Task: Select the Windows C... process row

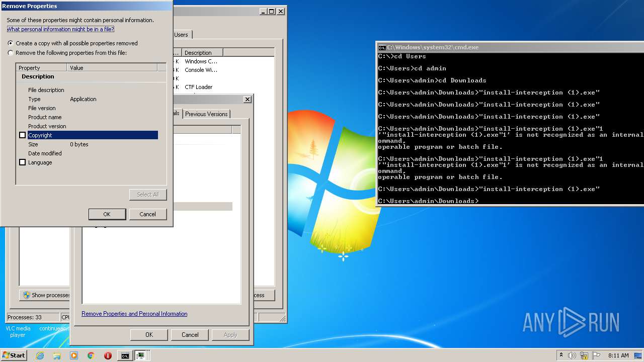Action: (223, 61)
